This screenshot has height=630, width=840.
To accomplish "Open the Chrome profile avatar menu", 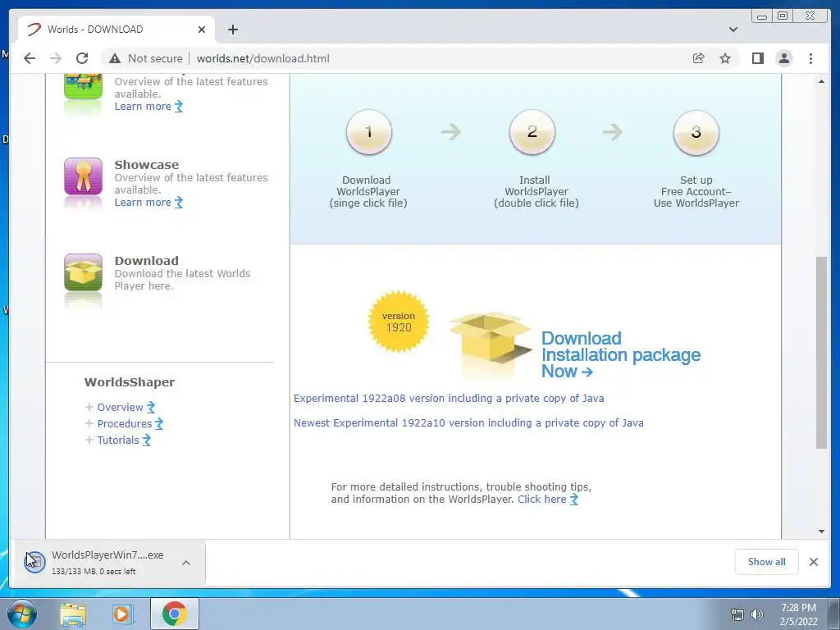I will tap(783, 58).
